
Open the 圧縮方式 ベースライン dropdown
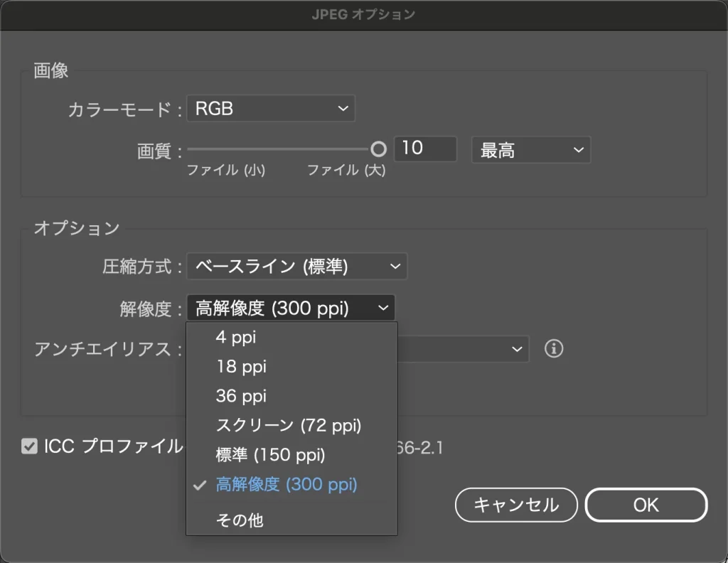coord(297,267)
